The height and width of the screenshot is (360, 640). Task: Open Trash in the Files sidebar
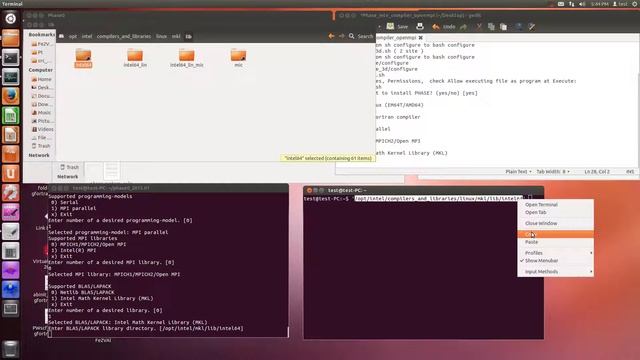tap(41, 146)
